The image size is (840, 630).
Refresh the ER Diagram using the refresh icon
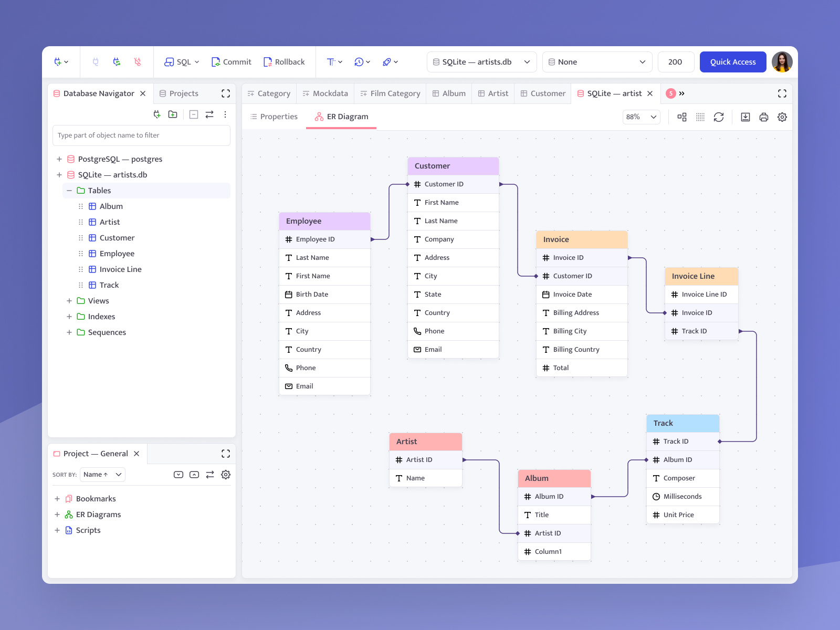[x=719, y=117]
